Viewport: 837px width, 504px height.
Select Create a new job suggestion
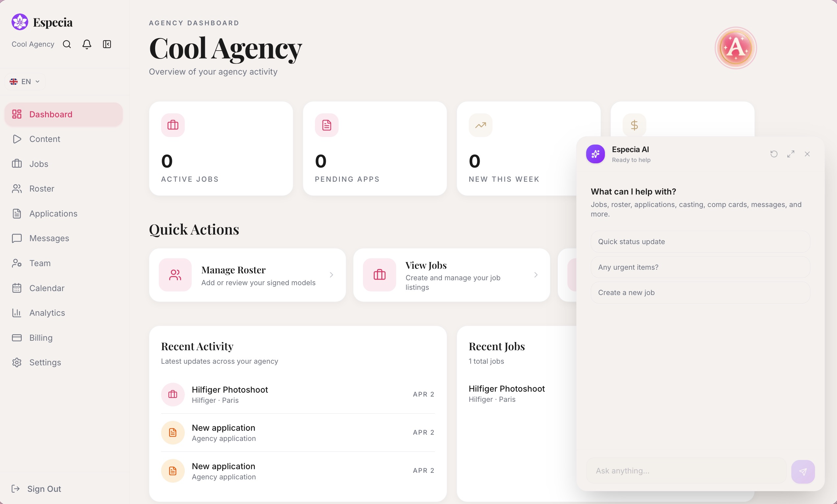click(x=701, y=292)
